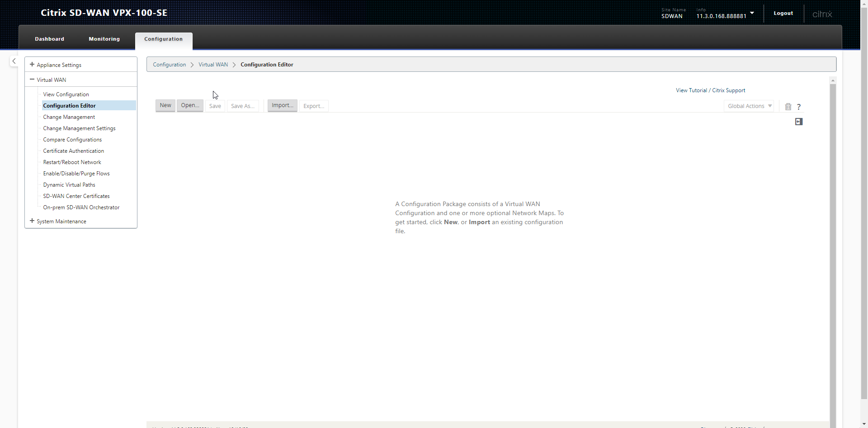This screenshot has height=428, width=868.
Task: Click the New configuration button
Action: tap(165, 105)
